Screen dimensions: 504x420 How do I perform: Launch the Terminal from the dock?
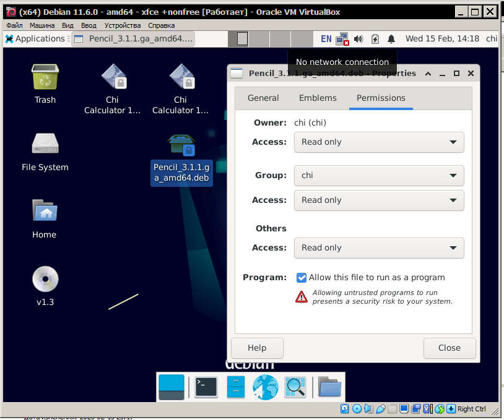[x=206, y=387]
